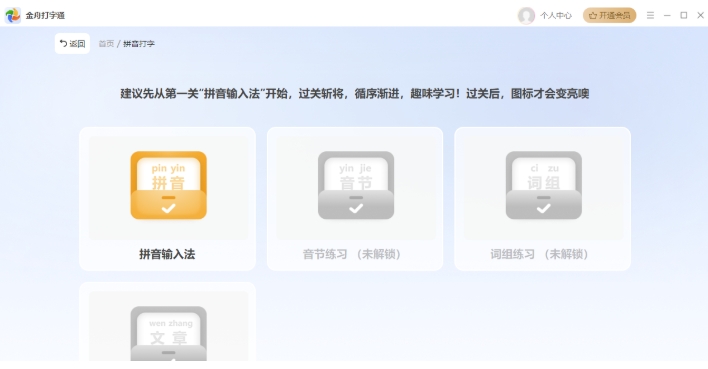This screenshot has width=708, height=369.
Task: Go back with the 返回 button
Action: click(x=72, y=43)
